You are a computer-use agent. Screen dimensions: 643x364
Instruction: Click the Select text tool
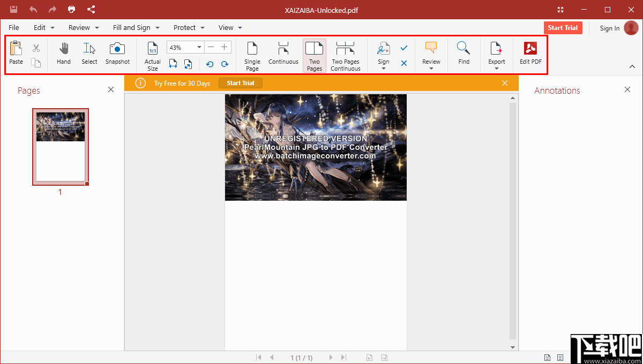click(x=89, y=54)
